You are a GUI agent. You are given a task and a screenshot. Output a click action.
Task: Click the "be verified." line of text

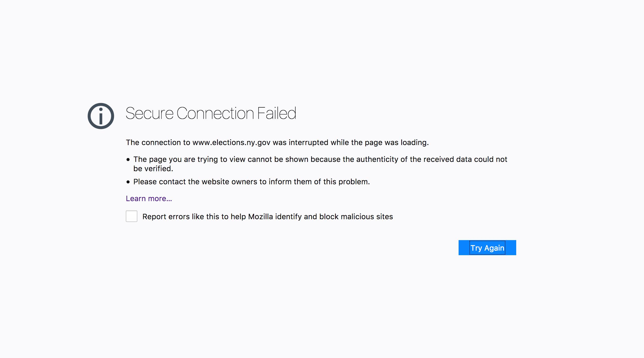(153, 169)
